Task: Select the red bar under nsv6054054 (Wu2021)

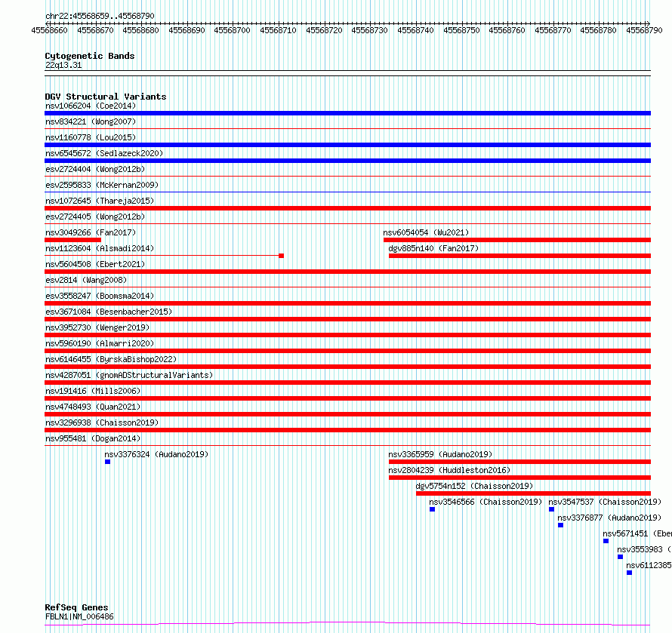Action: pos(517,240)
